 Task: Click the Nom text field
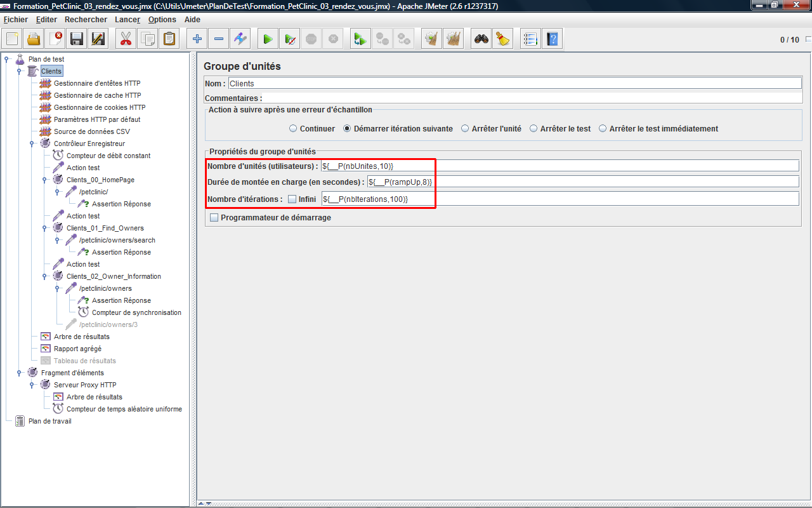pyautogui.click(x=514, y=83)
